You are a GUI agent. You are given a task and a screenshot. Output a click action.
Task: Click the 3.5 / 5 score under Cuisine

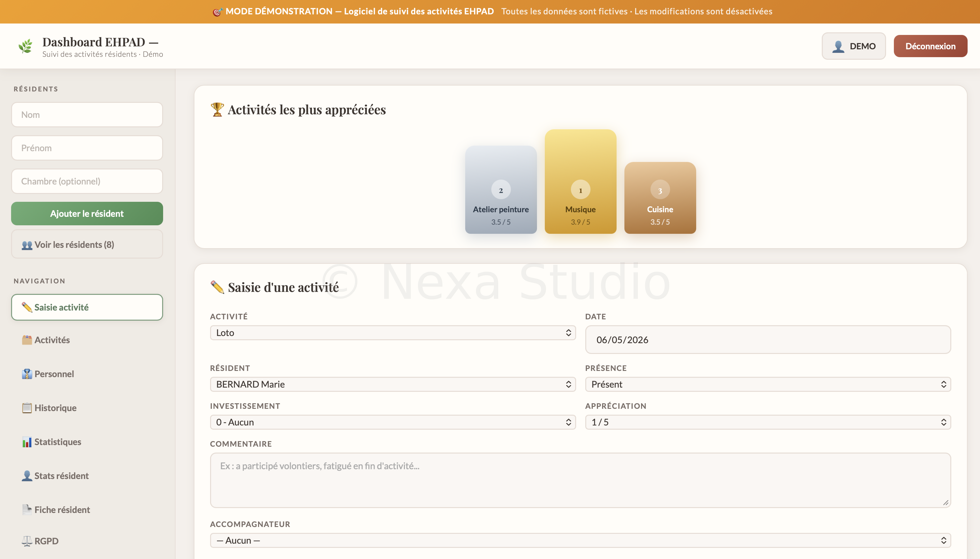(660, 222)
